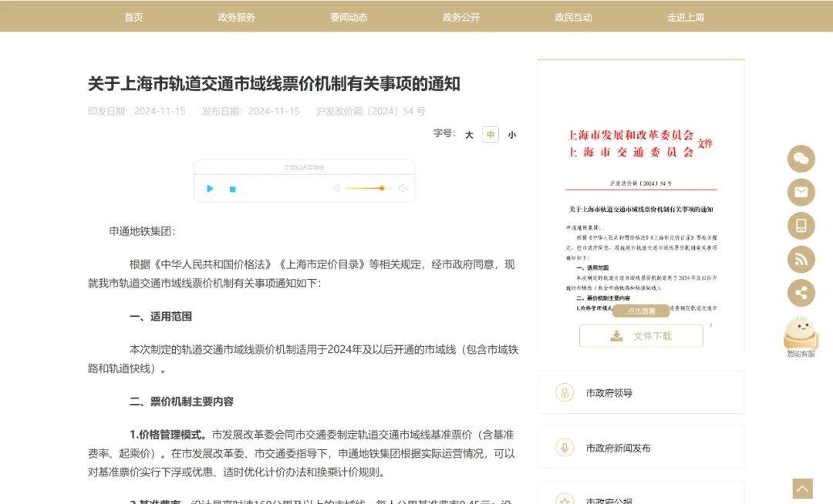833x504 pixels.
Task: Click the RSS feed icon
Action: pyautogui.click(x=801, y=260)
